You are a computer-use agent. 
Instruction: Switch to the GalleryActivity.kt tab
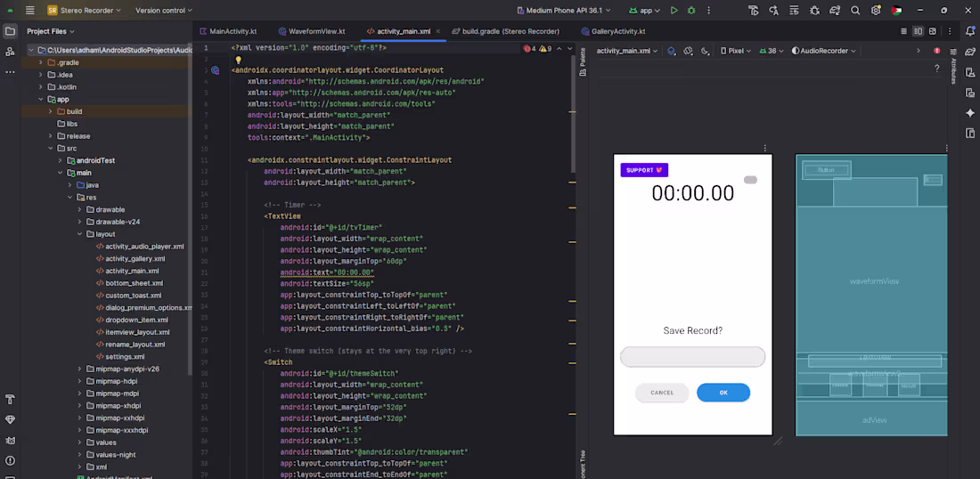pos(613,31)
